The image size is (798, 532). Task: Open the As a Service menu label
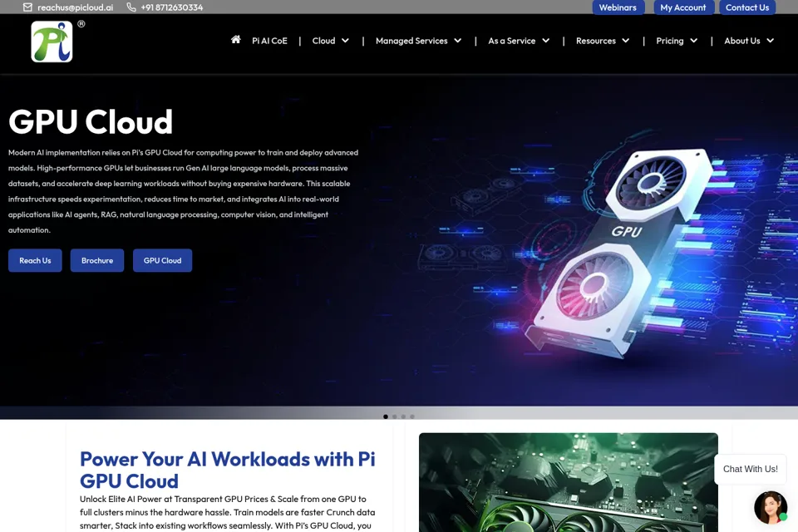tap(511, 41)
